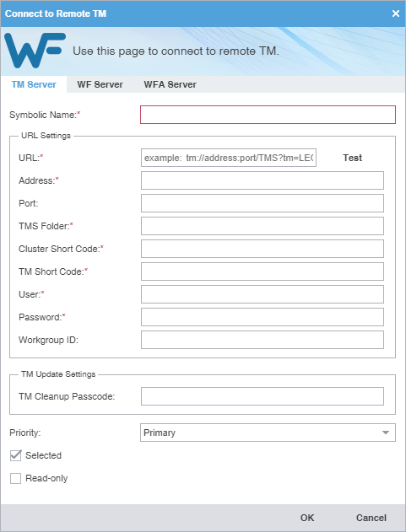This screenshot has width=406, height=532.
Task: Focus the TMS Folder field
Action: [263, 226]
